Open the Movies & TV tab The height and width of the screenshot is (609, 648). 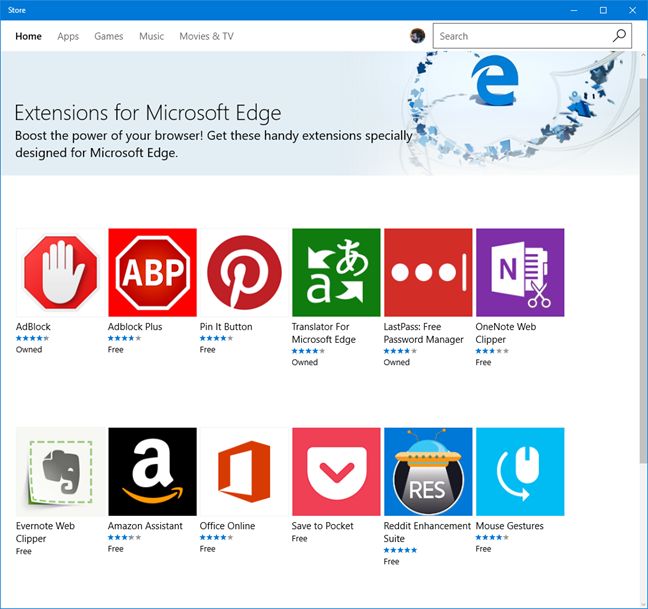click(206, 36)
